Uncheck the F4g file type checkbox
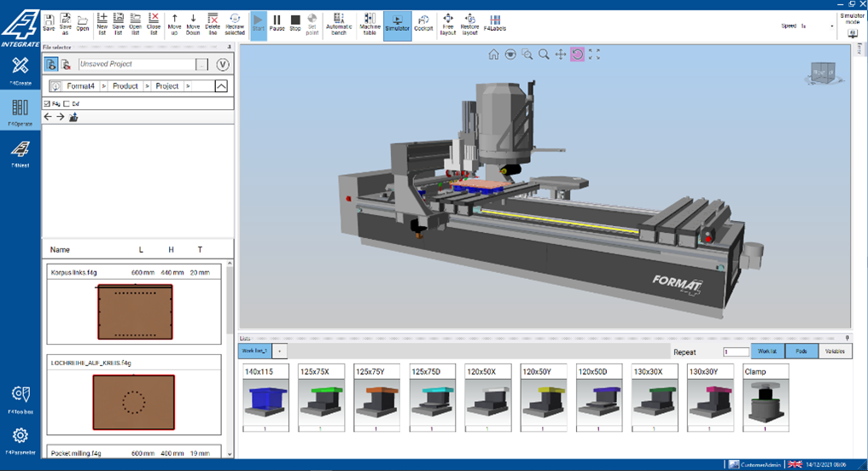The width and height of the screenshot is (868, 471). [47, 103]
